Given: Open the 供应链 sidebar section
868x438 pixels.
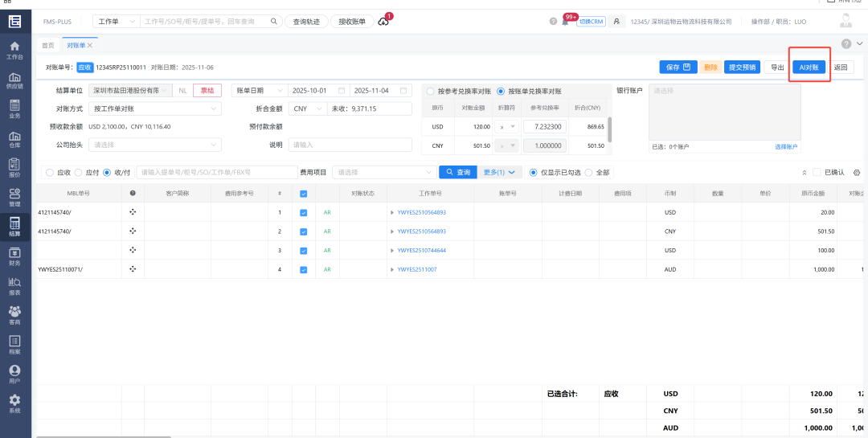Looking at the screenshot, I should tap(15, 80).
